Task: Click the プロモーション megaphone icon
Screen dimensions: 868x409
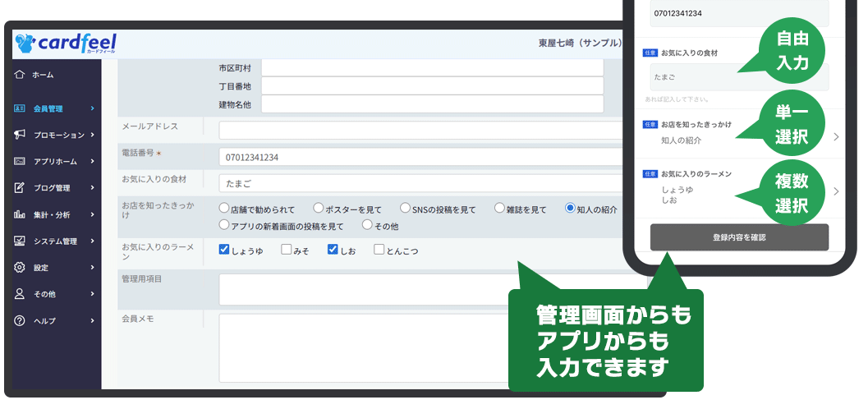Action: click(20, 135)
